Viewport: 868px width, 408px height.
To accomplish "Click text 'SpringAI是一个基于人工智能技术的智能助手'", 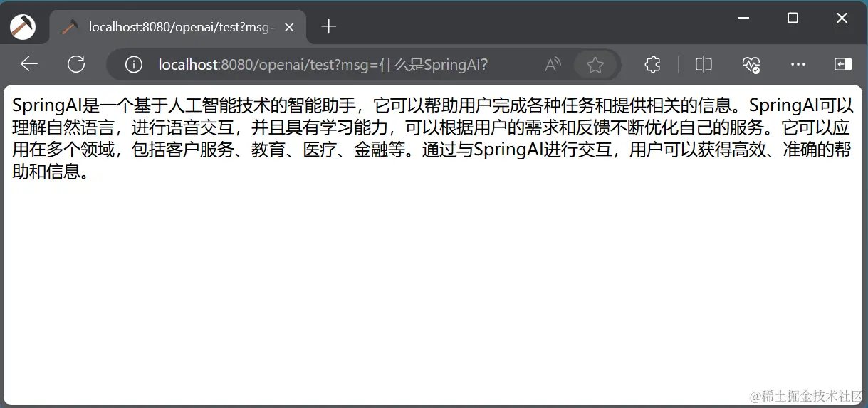I will click(x=183, y=106).
